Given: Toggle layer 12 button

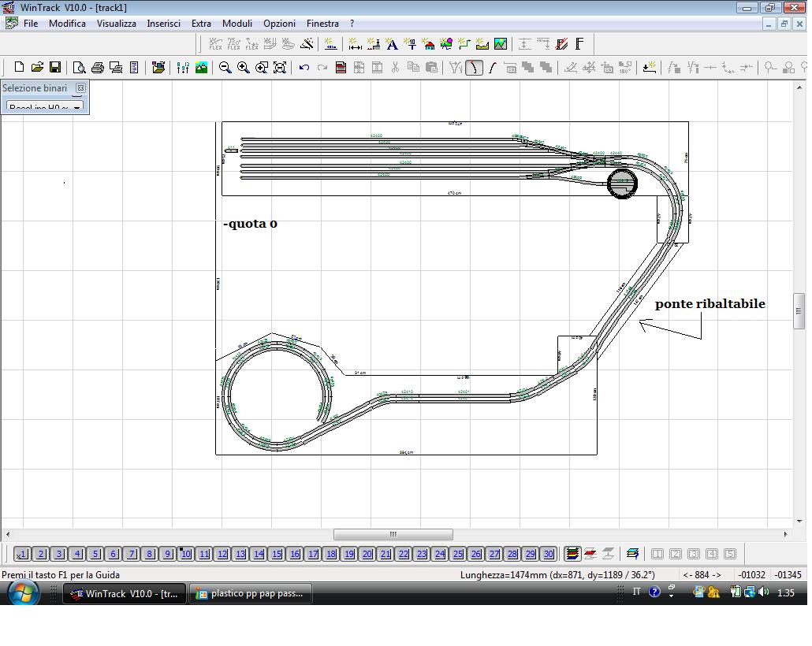Looking at the screenshot, I should point(222,554).
